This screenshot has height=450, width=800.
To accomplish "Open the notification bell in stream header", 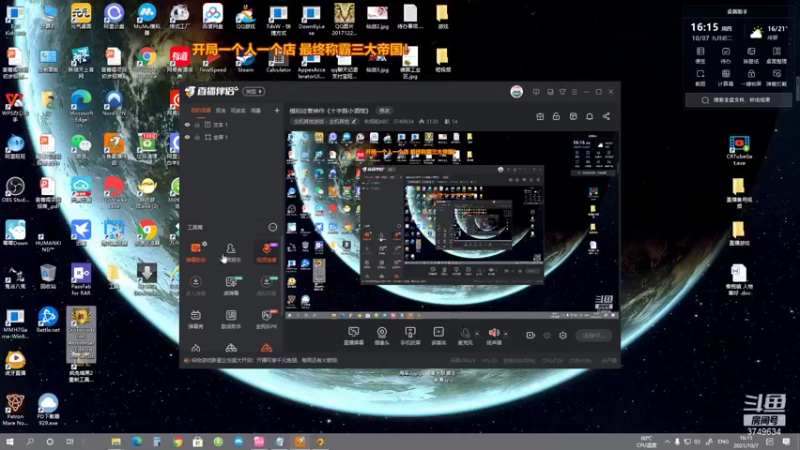I will tap(589, 116).
